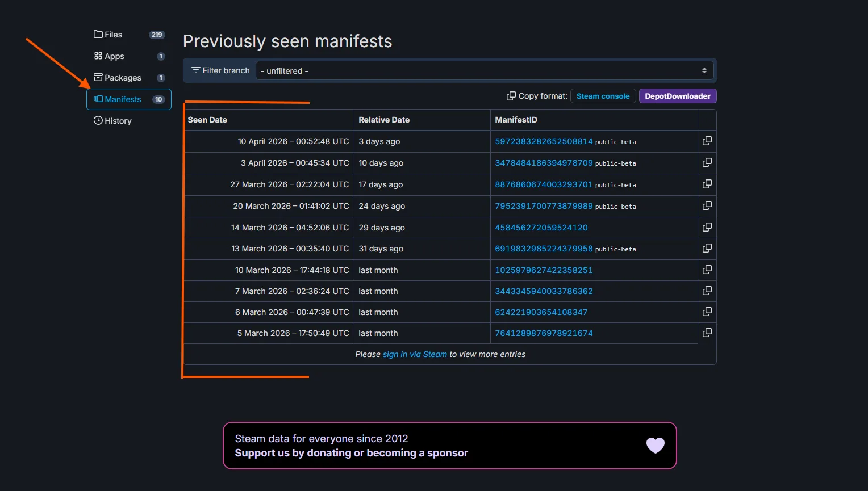Image resolution: width=868 pixels, height=491 pixels.
Task: Select DepotDownloader copy format
Action: point(677,96)
